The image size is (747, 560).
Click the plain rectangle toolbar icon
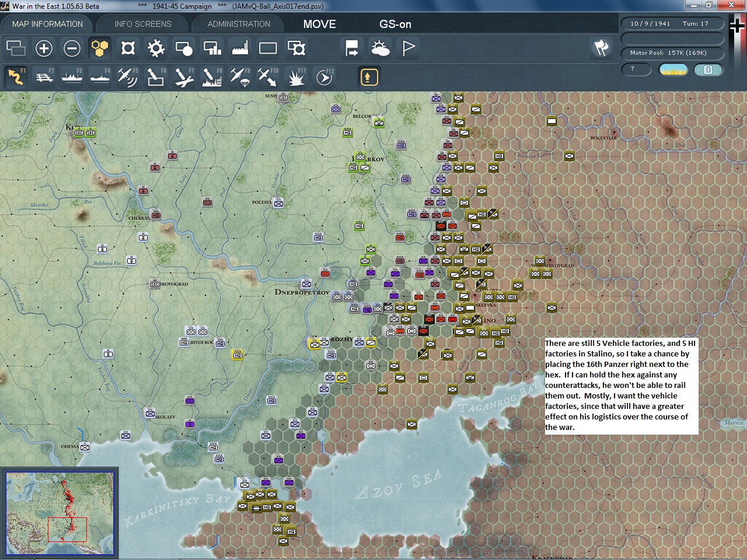pos(268,48)
